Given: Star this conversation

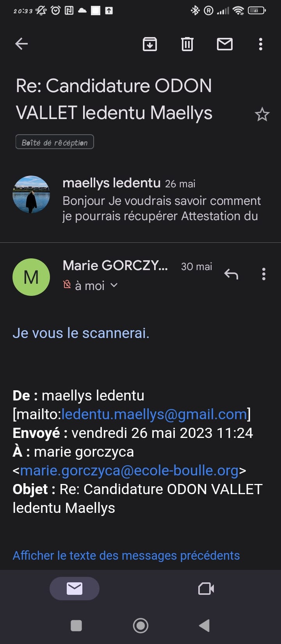Looking at the screenshot, I should [x=262, y=114].
